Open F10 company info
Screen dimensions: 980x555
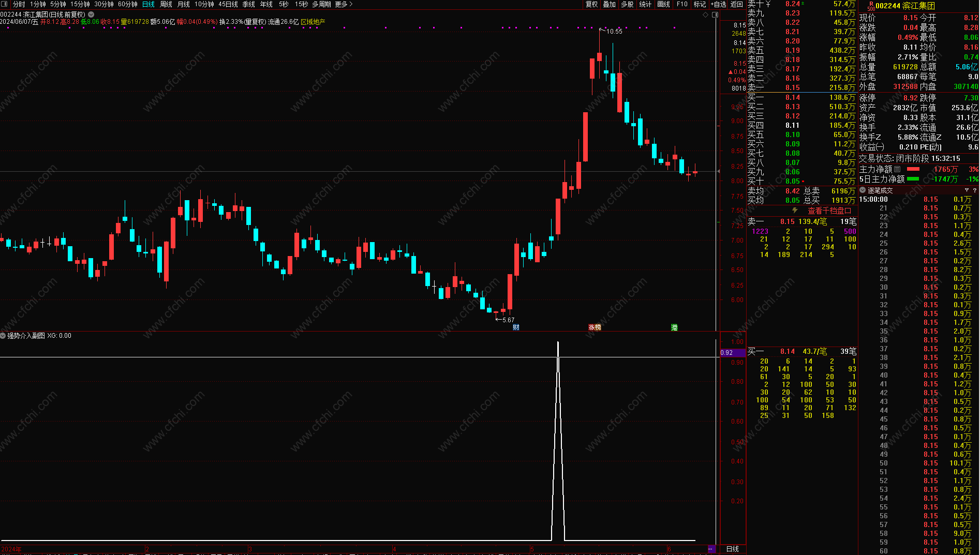(x=682, y=4)
